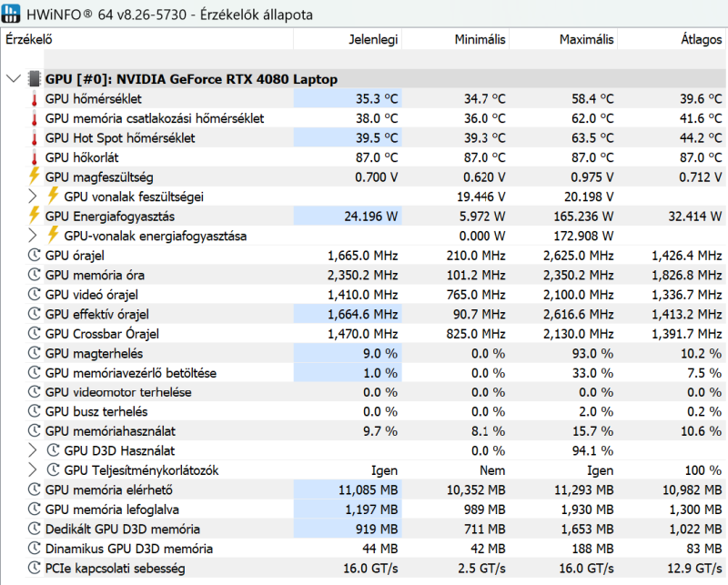Click the Minimális column header
Image resolution: width=728 pixels, height=585 pixels.
(456, 39)
